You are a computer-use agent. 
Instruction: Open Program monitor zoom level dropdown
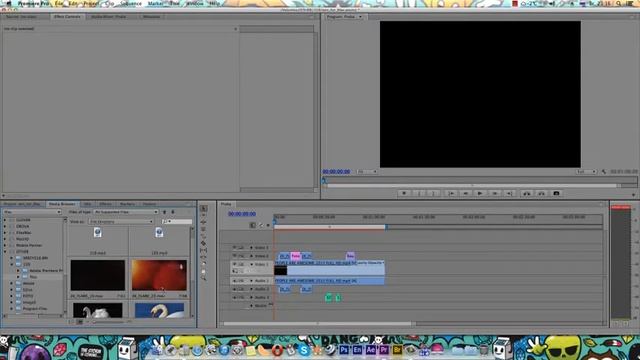click(x=367, y=172)
